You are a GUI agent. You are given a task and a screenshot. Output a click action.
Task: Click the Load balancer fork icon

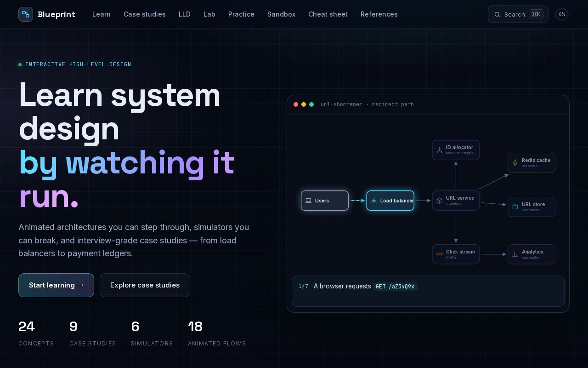374,201
